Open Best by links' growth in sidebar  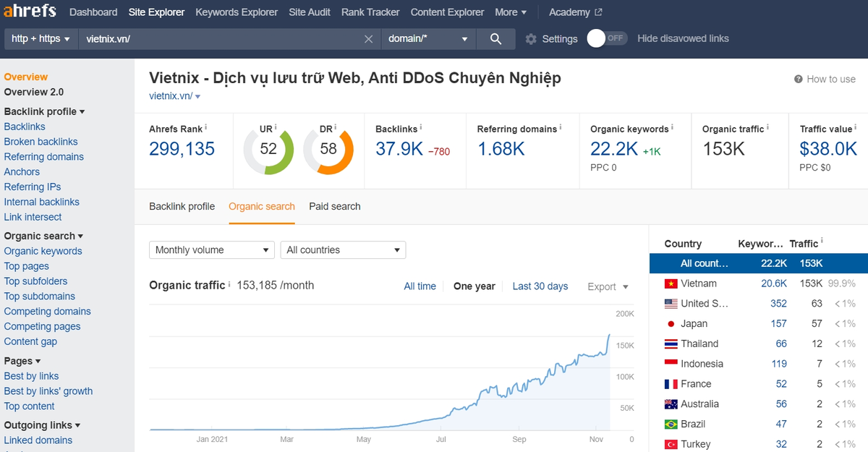click(48, 391)
